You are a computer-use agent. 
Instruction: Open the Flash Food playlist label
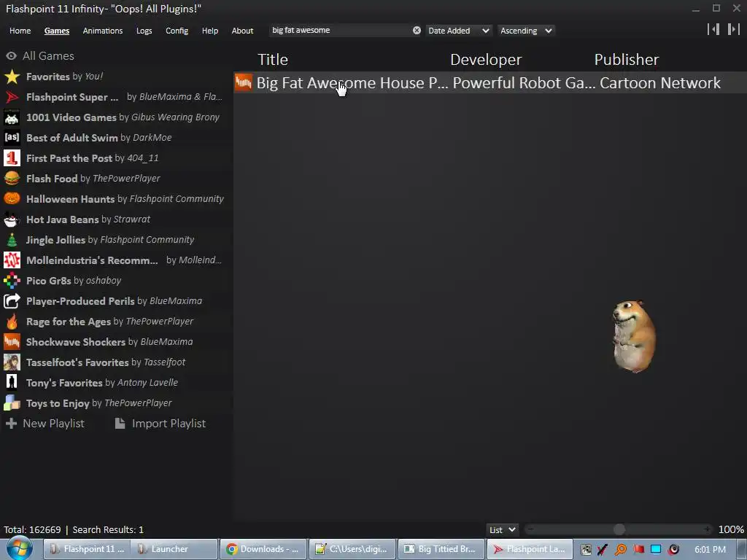point(52,179)
